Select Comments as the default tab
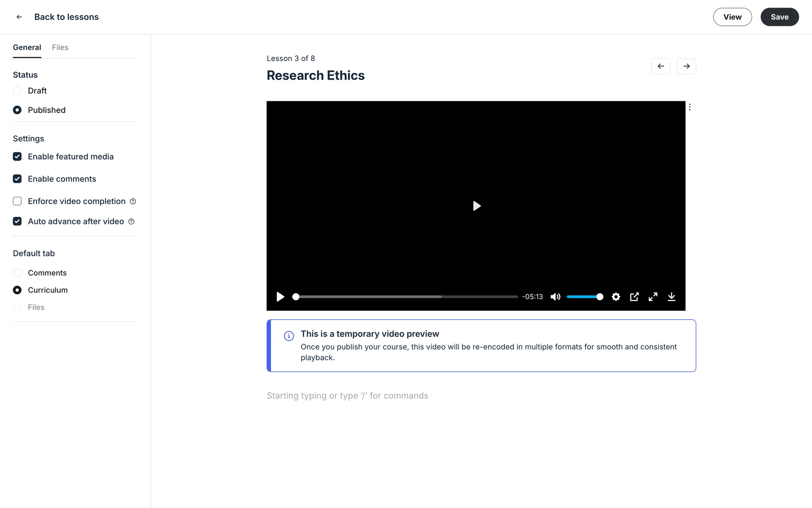Screen dimensions: 812x508 point(17,273)
